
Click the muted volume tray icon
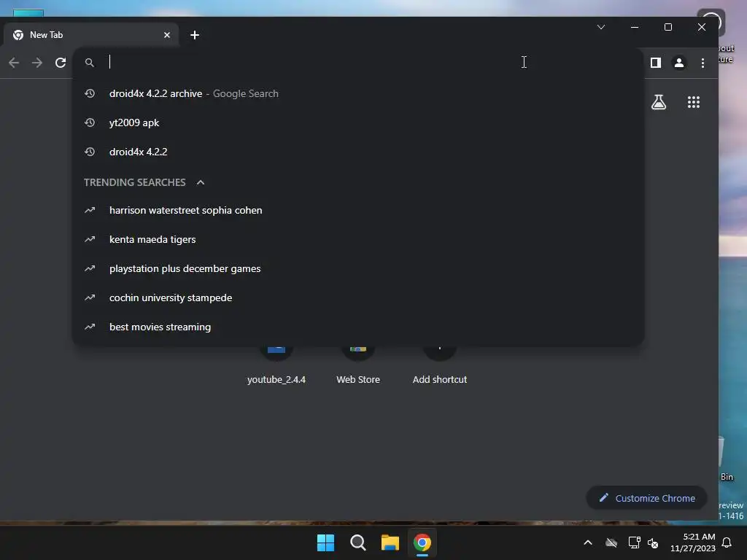(x=653, y=542)
